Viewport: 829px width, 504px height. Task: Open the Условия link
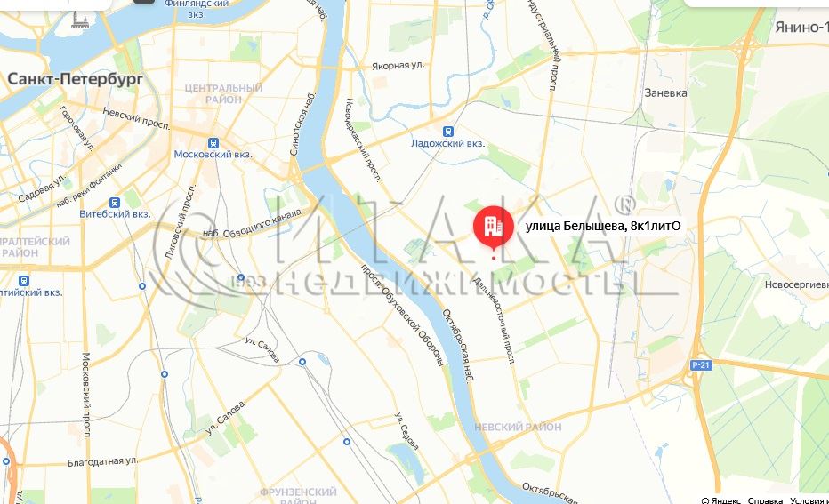coord(809,500)
